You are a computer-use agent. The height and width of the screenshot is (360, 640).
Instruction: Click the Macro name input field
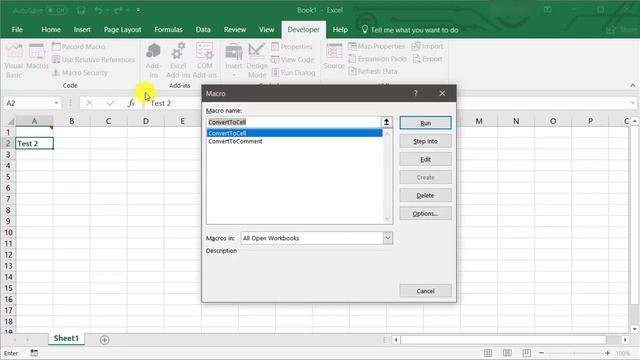[293, 122]
